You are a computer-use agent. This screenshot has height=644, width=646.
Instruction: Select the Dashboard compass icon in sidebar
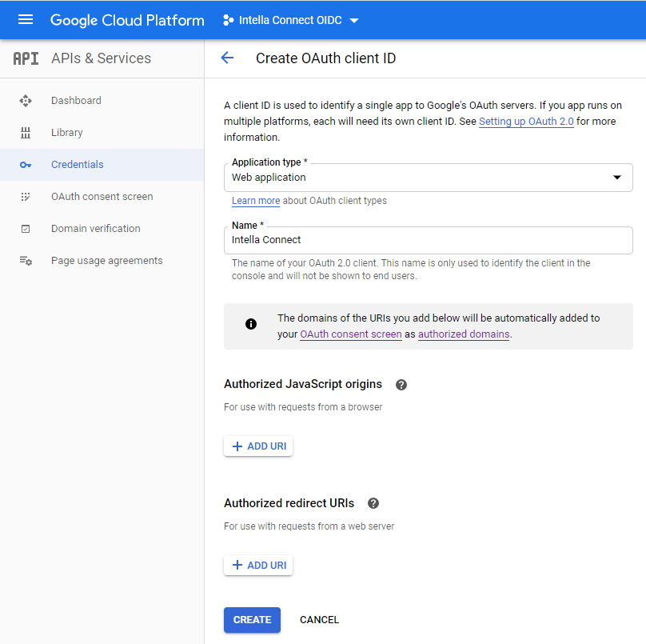click(25, 100)
